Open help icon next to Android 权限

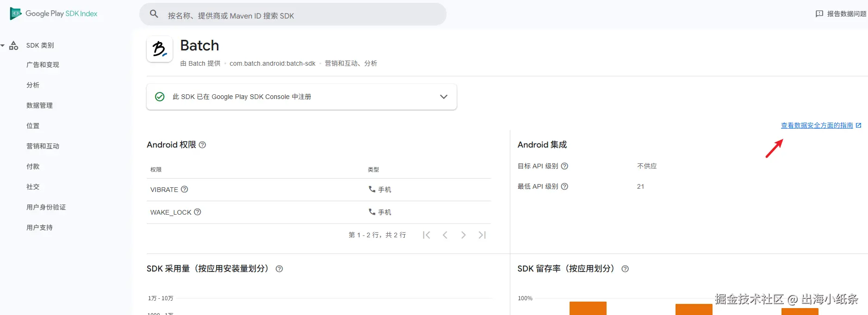tap(202, 145)
